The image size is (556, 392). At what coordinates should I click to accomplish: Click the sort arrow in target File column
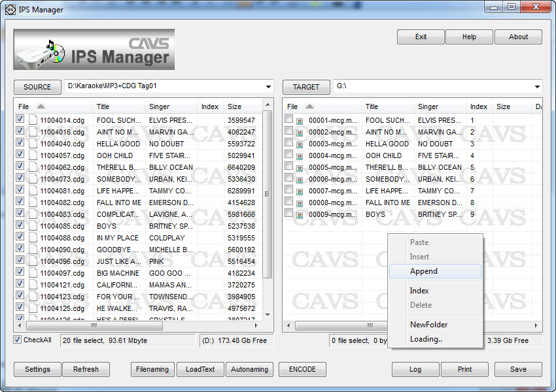309,106
